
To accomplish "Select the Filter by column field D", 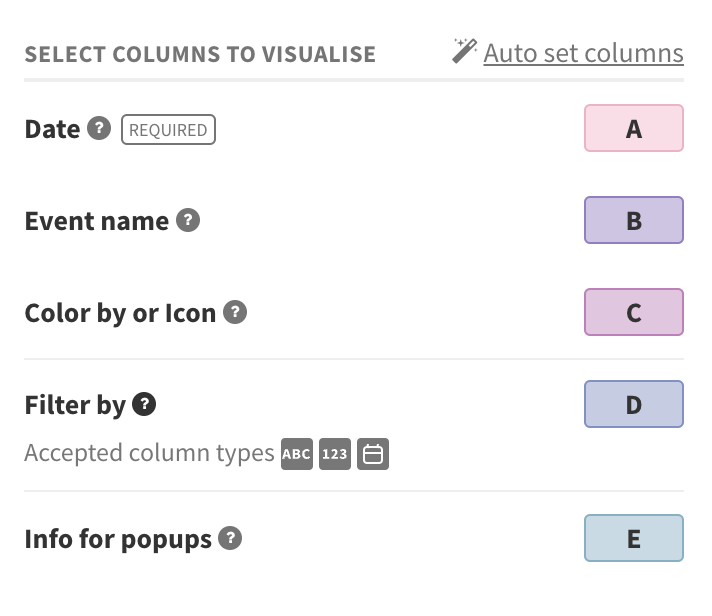I will pos(633,405).
